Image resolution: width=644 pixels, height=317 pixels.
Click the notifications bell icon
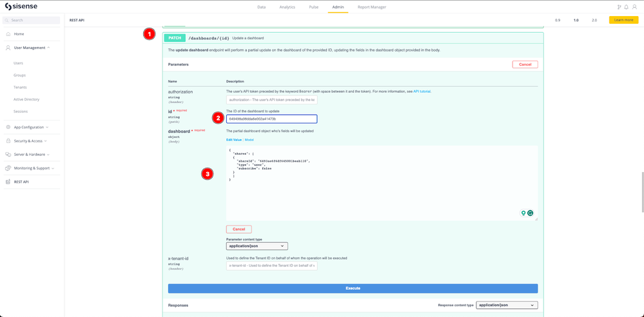[x=627, y=7]
